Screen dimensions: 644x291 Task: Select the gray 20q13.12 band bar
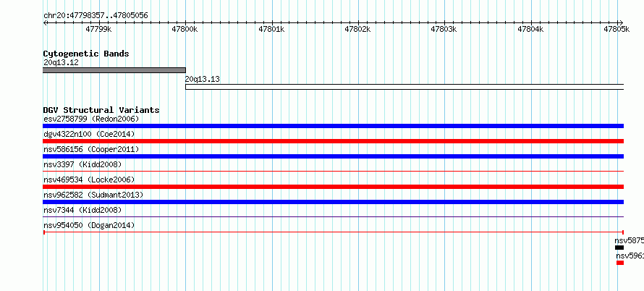point(114,70)
